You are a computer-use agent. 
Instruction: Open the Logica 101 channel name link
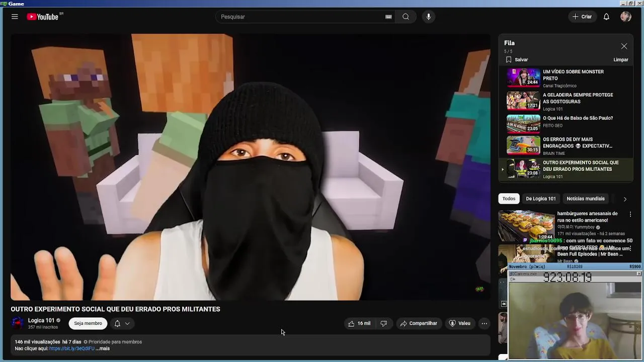coord(41,320)
